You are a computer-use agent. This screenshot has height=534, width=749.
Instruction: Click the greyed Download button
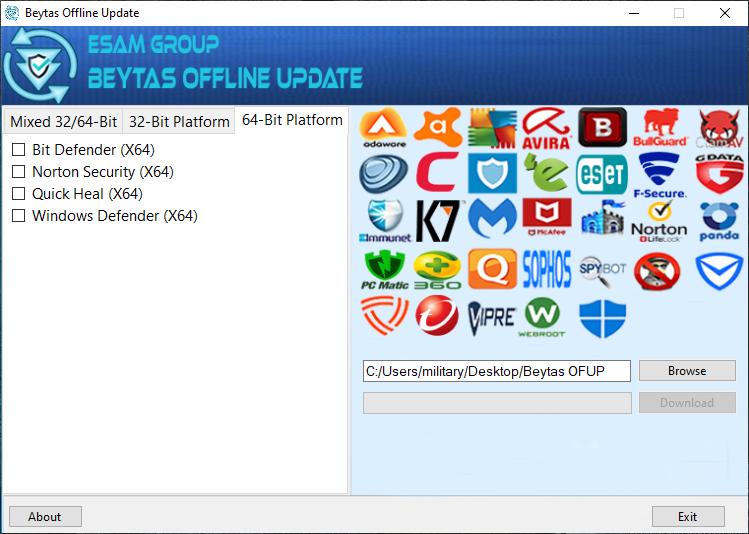[687, 403]
